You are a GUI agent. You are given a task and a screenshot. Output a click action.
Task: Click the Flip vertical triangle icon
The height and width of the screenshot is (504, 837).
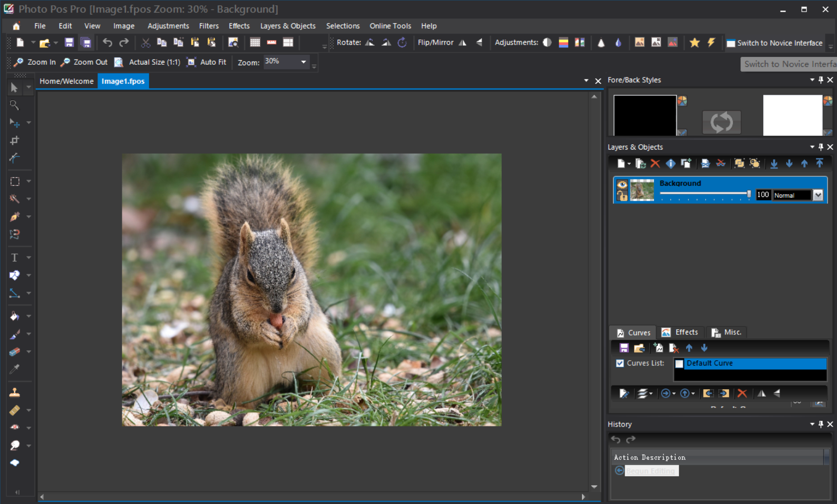479,43
